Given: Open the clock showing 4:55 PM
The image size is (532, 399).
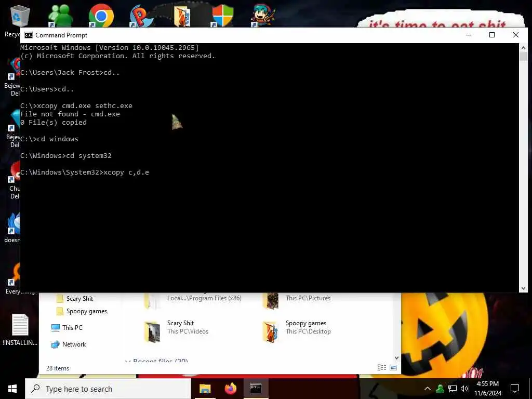Looking at the screenshot, I should (487, 389).
